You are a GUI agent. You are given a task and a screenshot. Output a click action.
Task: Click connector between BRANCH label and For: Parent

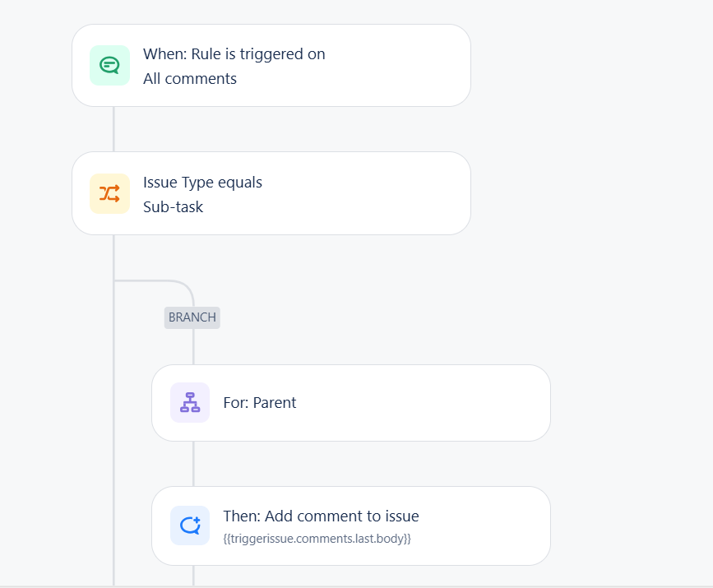193,347
